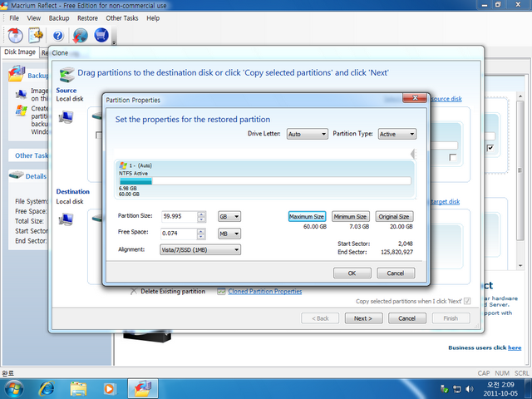Click OK in Partition Properties
This screenshot has width=532, height=399.
(352, 273)
